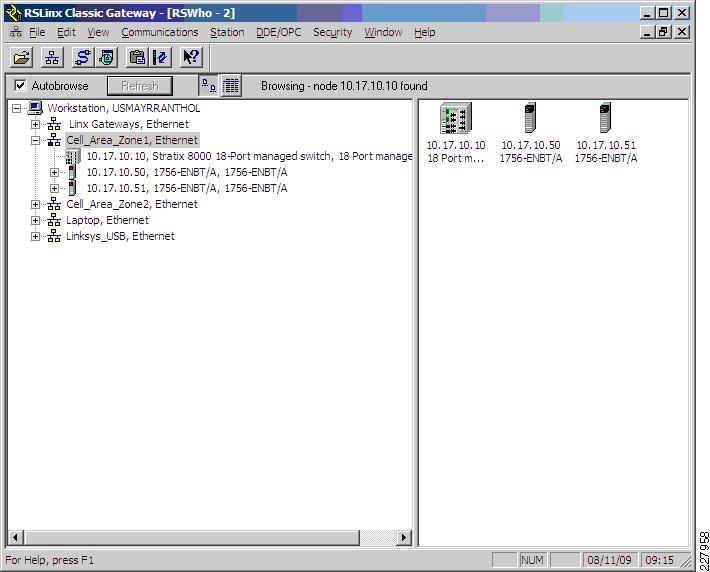Viewport: 710px width, 572px height.
Task: Click the horizontal scrollbar thumb in tree pane
Action: pos(191,538)
